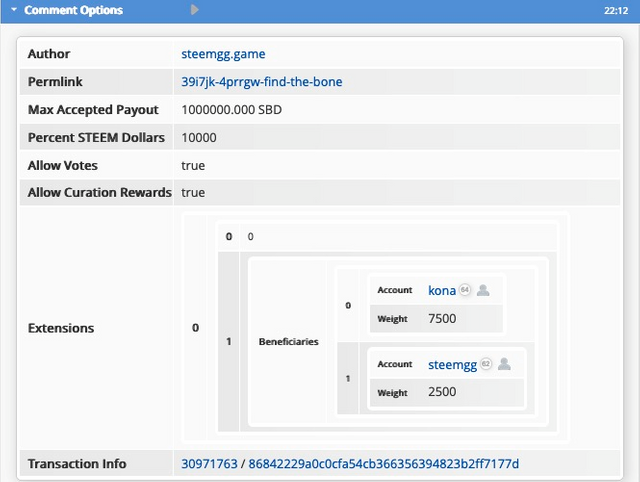640x482 pixels.
Task: Click the steemgg weight value 2500
Action: click(x=442, y=392)
